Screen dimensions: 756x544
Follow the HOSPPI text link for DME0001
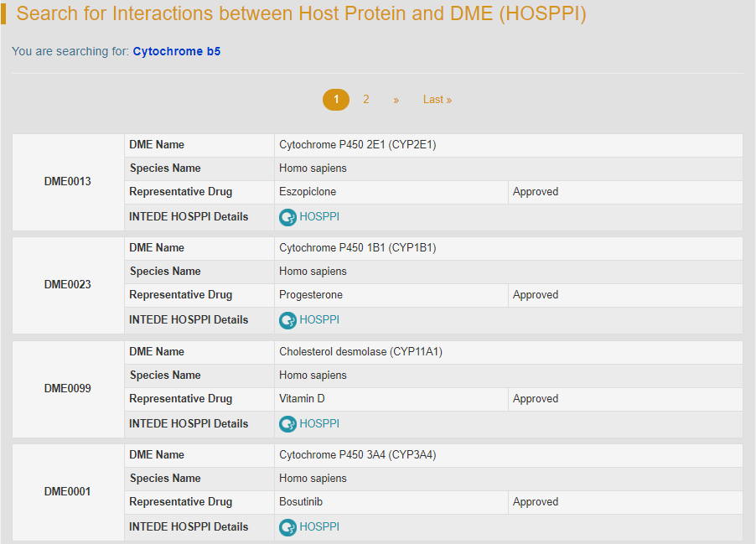tap(319, 527)
